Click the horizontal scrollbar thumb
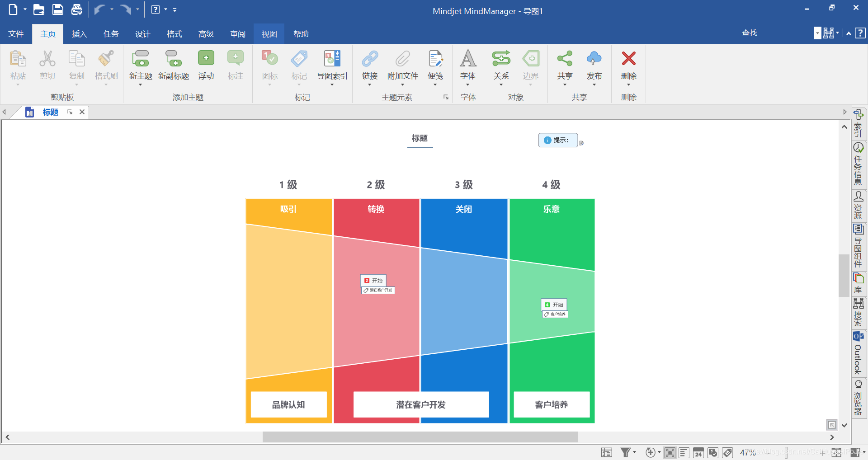Image resolution: width=868 pixels, height=460 pixels. coord(420,437)
